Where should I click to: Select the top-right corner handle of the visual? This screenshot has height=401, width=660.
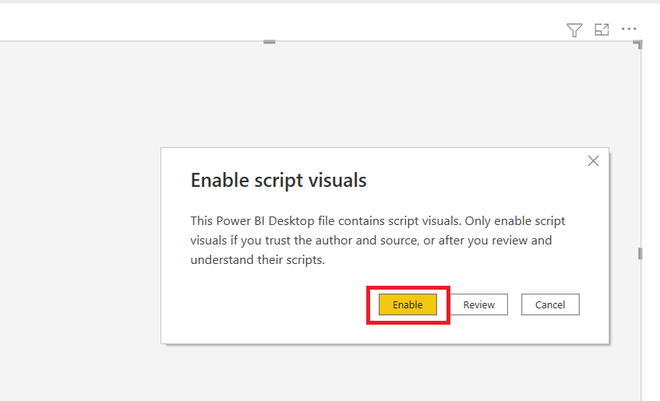tap(639, 44)
